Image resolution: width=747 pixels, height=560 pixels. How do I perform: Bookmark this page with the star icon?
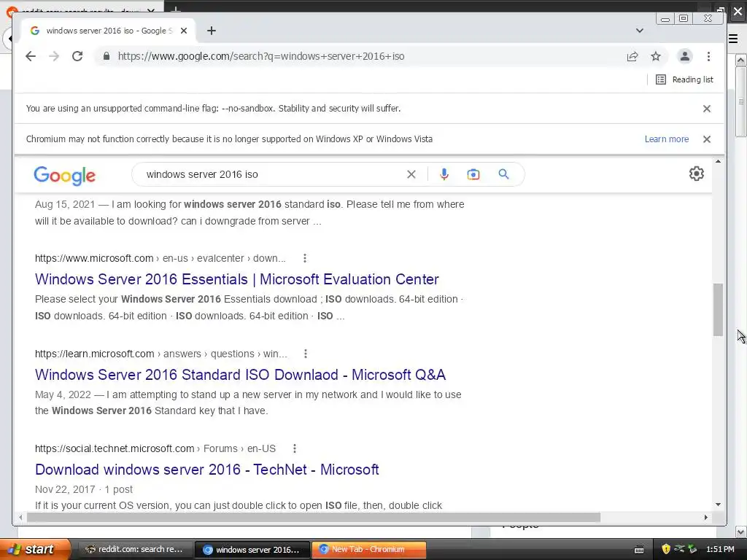656,56
